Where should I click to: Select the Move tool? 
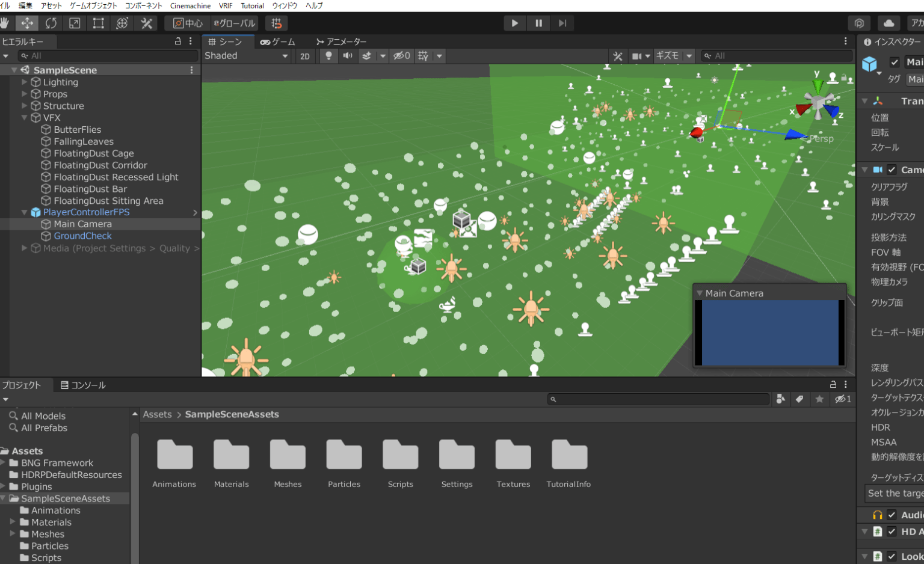[x=26, y=23]
